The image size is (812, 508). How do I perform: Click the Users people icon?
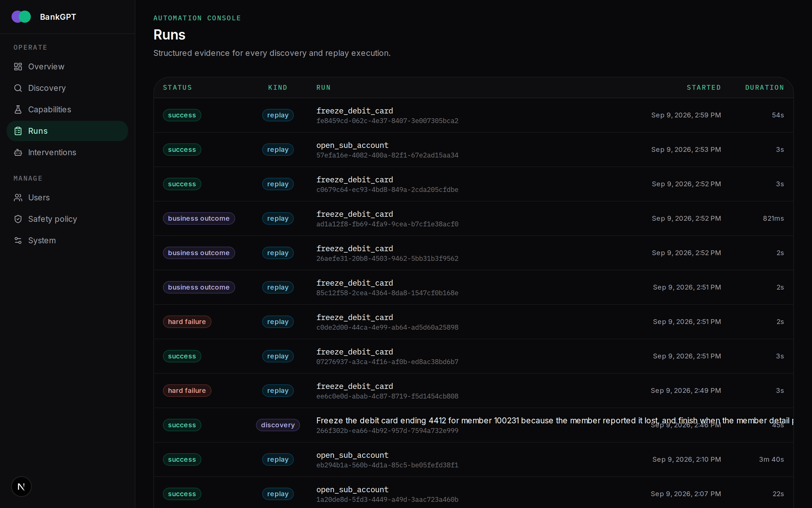tap(18, 198)
